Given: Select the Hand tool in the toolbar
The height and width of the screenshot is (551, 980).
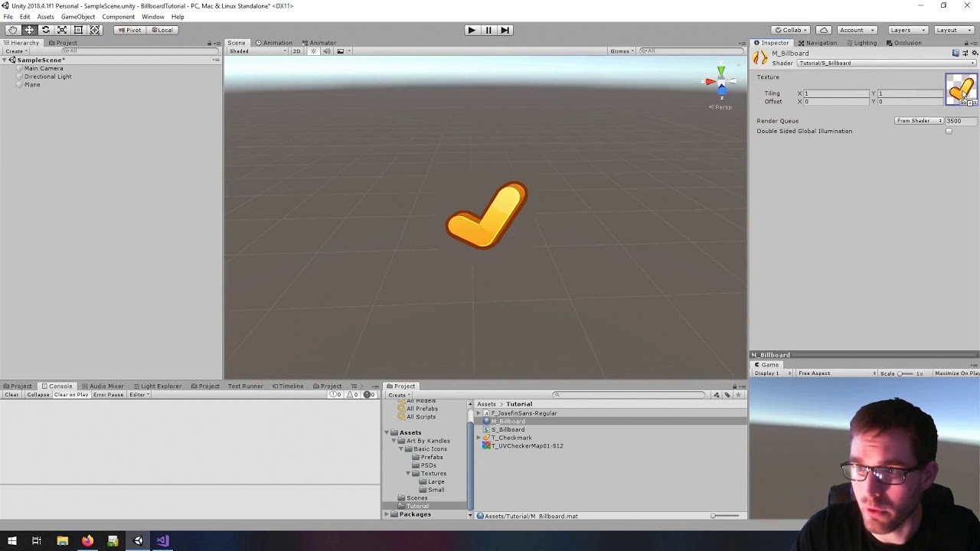Looking at the screenshot, I should (x=12, y=29).
